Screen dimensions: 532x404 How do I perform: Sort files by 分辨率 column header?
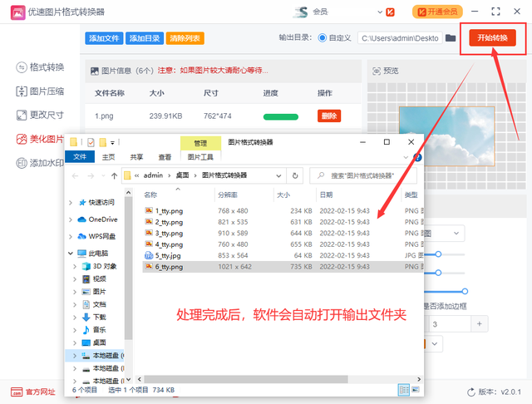point(228,195)
